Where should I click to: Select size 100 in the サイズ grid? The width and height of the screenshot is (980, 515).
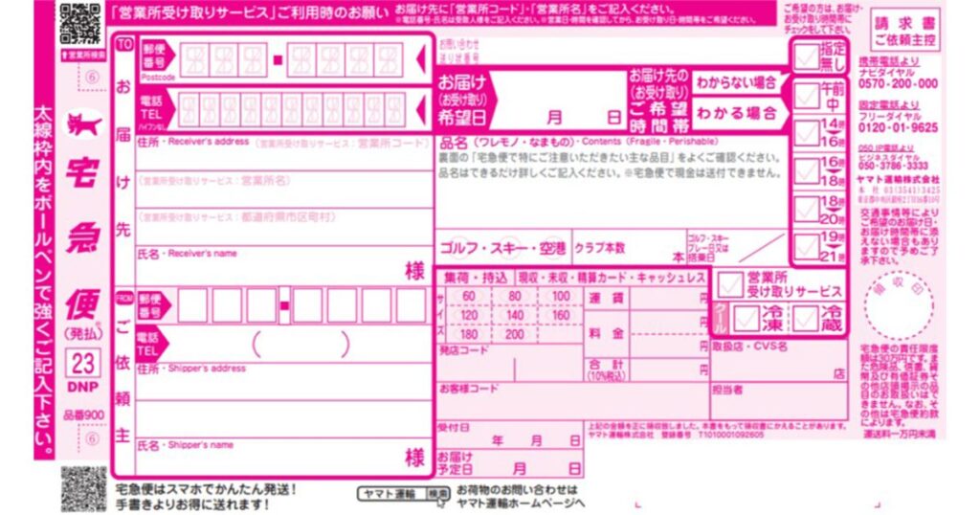[x=561, y=296]
